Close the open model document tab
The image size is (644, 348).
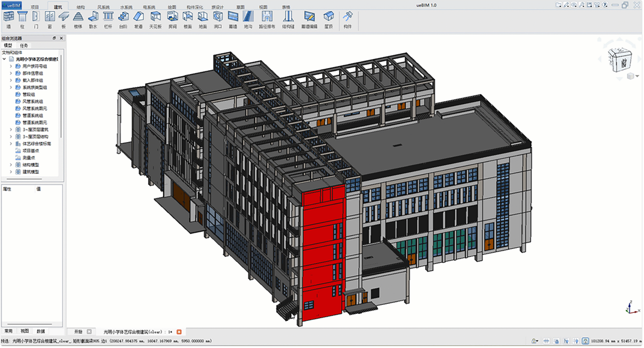point(179,331)
